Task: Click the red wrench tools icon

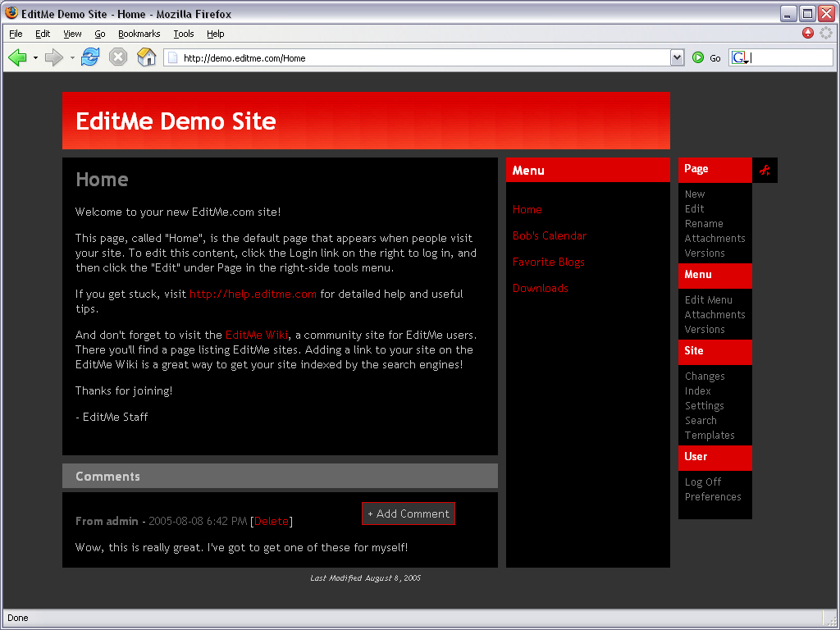Action: [x=765, y=171]
